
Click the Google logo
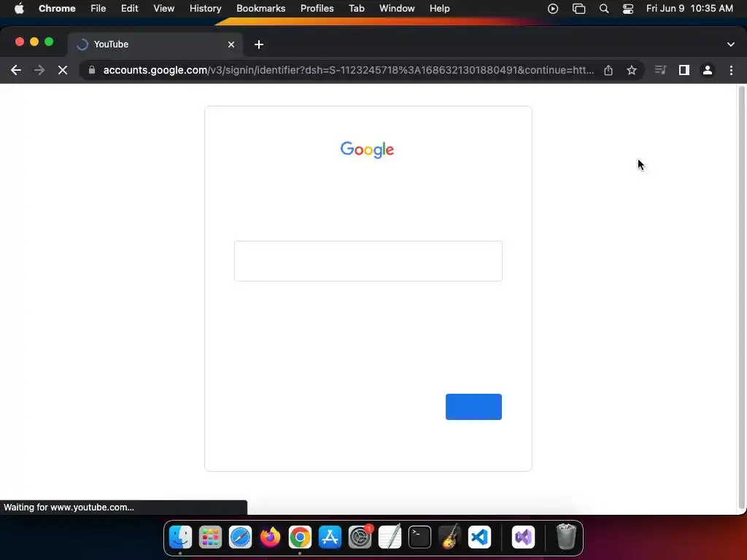click(367, 149)
